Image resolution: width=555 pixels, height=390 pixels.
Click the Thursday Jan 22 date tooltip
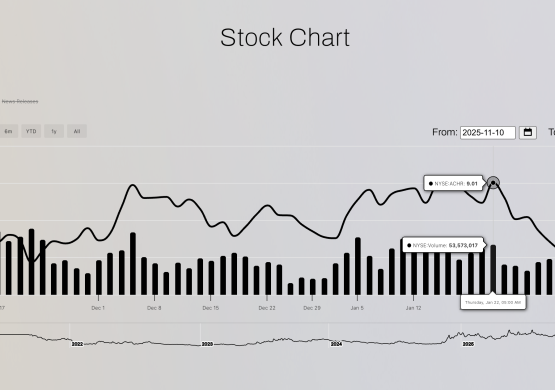pos(493,302)
